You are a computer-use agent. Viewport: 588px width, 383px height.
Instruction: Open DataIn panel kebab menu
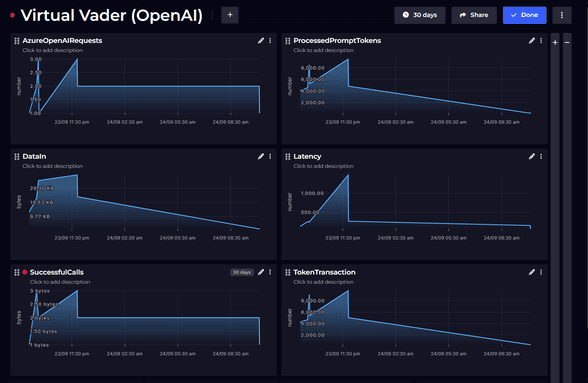tap(270, 156)
